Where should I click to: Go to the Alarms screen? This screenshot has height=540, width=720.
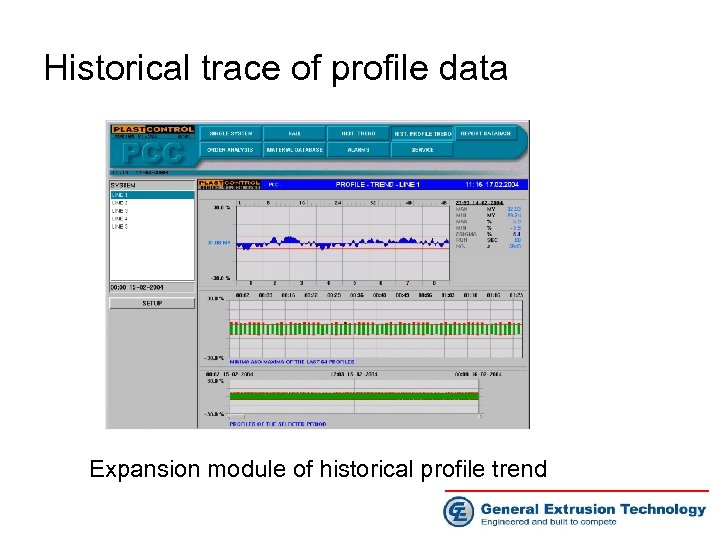point(358,150)
